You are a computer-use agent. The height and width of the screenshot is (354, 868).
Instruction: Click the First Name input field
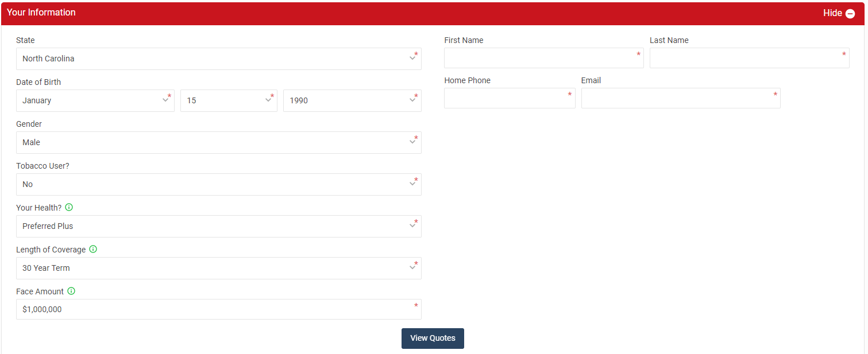(x=543, y=58)
